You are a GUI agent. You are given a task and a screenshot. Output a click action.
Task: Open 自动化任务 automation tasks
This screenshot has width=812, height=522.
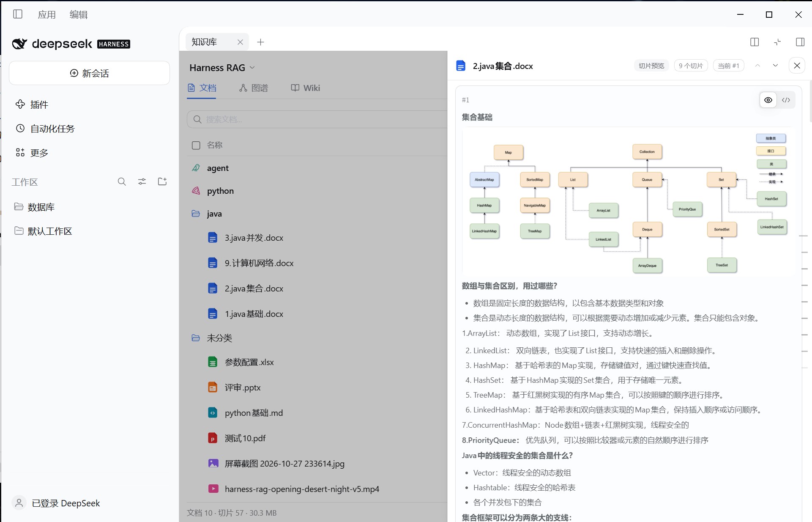(x=45, y=129)
